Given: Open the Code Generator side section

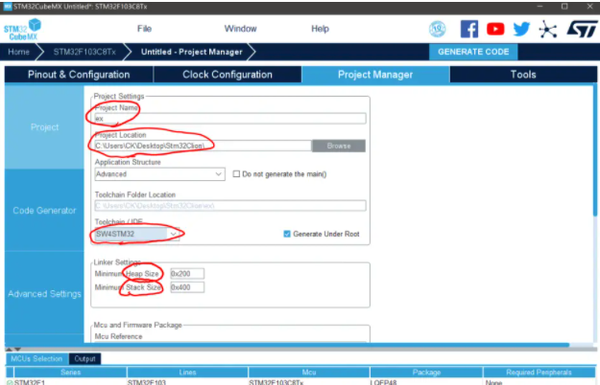Looking at the screenshot, I should (x=44, y=210).
